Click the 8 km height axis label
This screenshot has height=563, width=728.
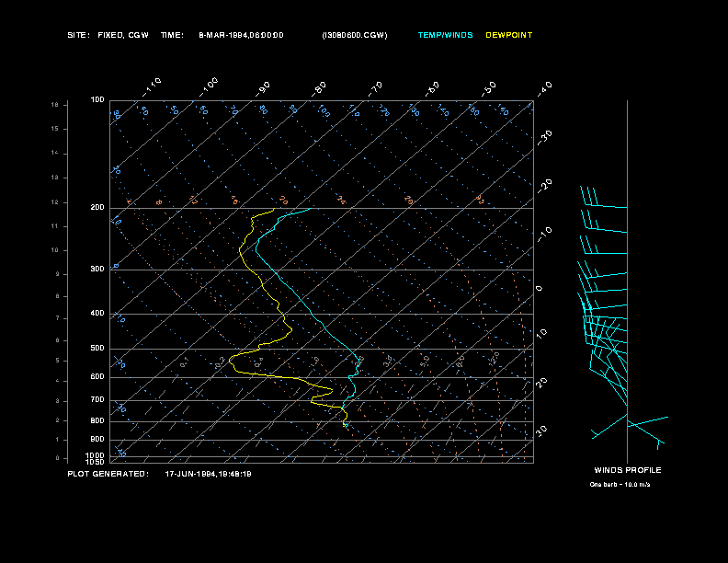(x=58, y=296)
